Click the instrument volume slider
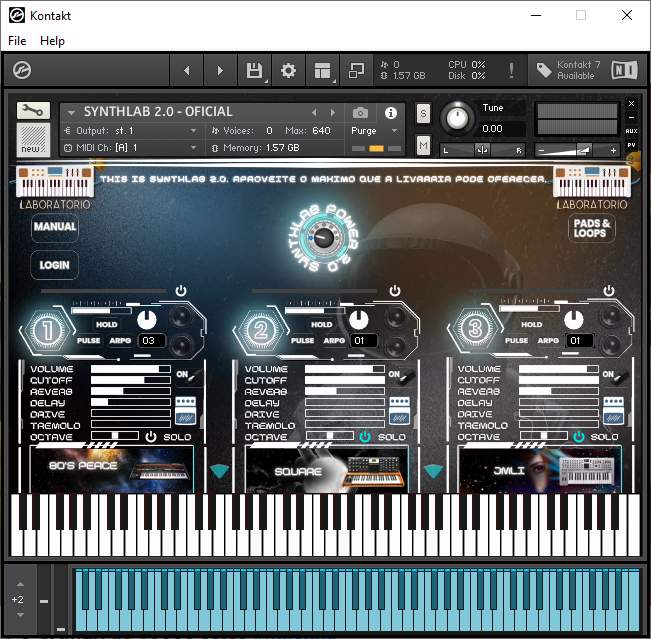The image size is (651, 639). point(577,150)
